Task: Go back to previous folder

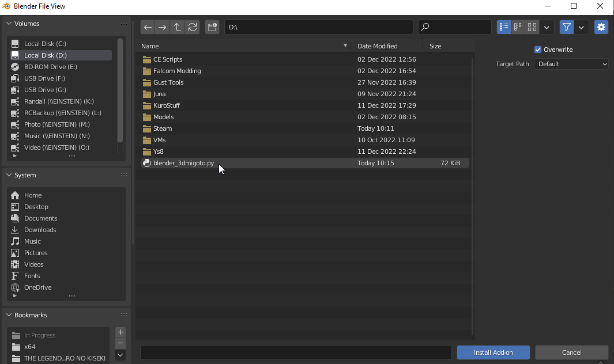Action: [x=148, y=27]
